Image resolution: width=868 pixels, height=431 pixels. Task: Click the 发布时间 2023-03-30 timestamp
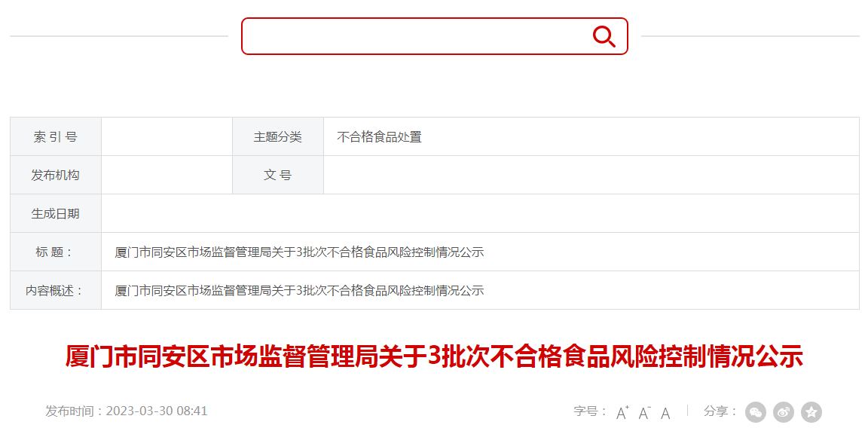click(x=127, y=411)
